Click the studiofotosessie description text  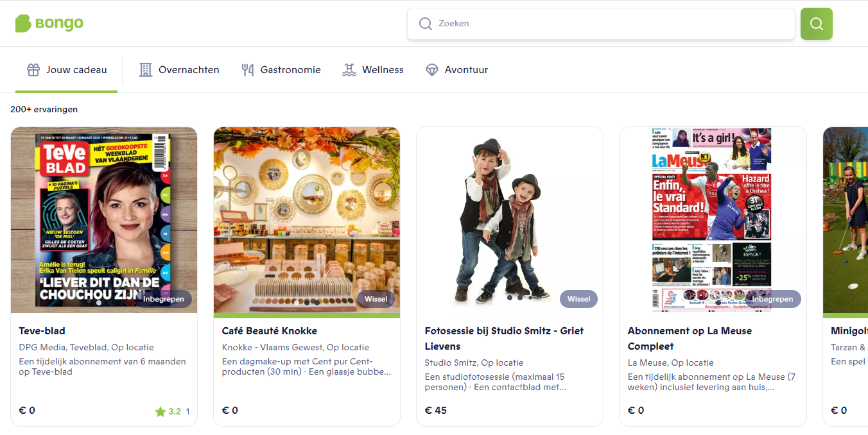click(496, 382)
